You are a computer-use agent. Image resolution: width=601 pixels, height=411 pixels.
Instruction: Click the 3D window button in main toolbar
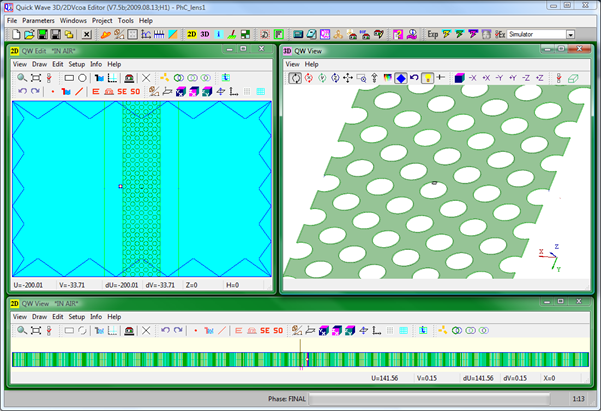(206, 34)
